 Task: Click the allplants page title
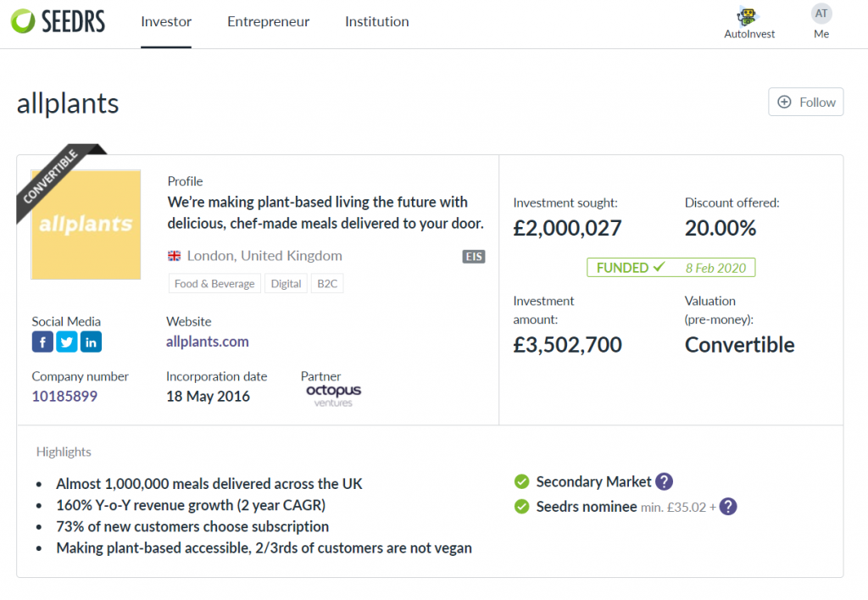(68, 103)
